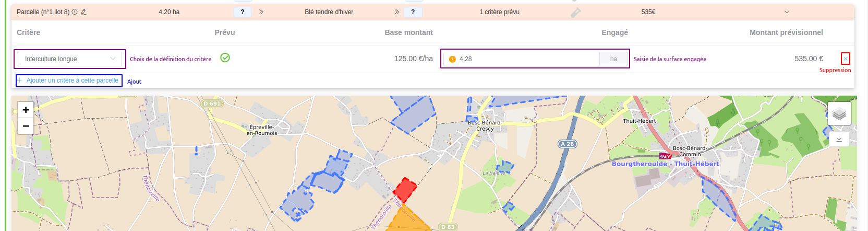Click the test tube icon in parcel header

pos(575,13)
